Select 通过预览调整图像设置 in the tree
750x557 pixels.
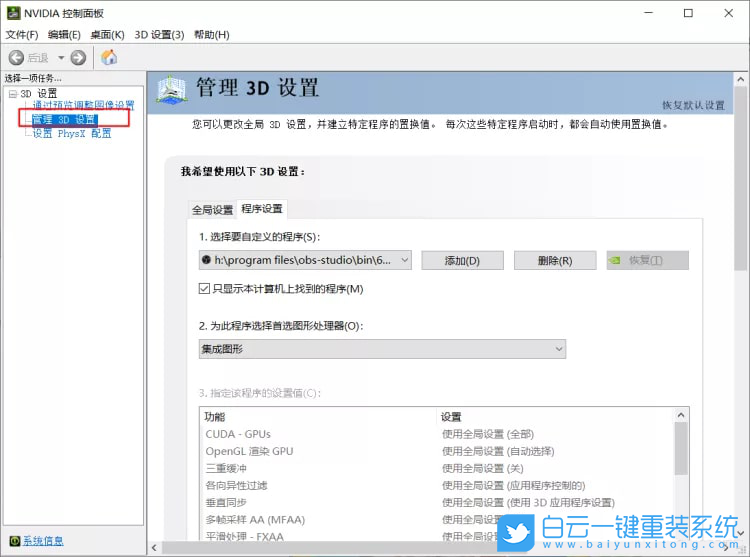[83, 105]
